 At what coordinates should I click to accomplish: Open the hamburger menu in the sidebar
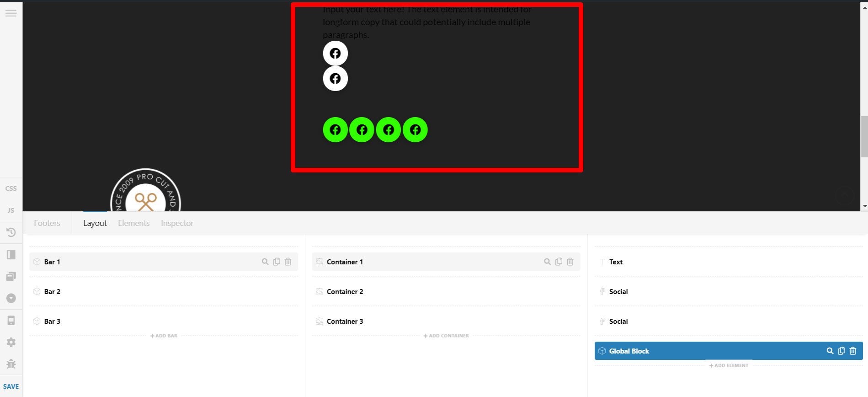(11, 13)
